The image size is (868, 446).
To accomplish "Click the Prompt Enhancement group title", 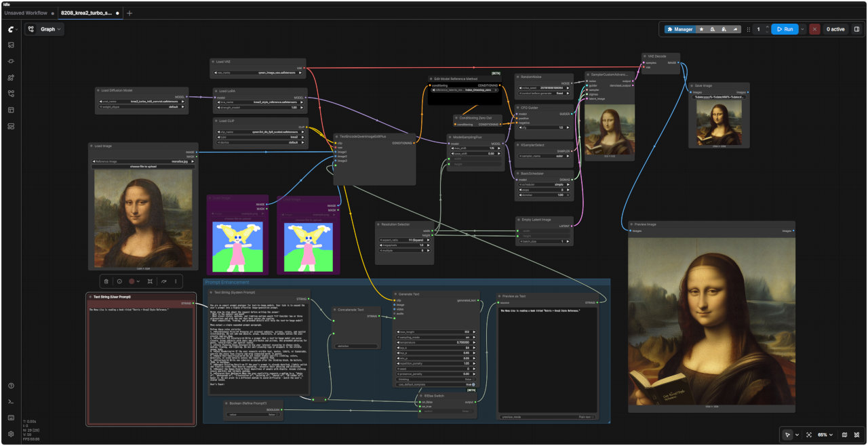I will coord(227,282).
